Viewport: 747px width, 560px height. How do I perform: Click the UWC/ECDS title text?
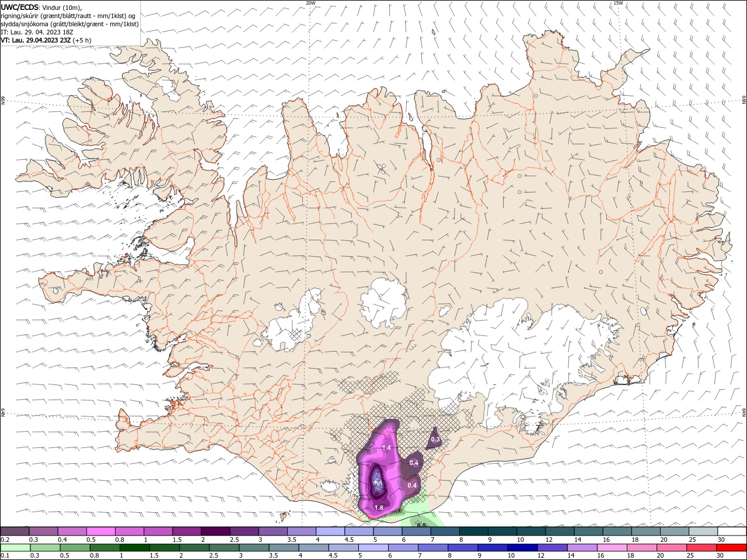coord(20,7)
